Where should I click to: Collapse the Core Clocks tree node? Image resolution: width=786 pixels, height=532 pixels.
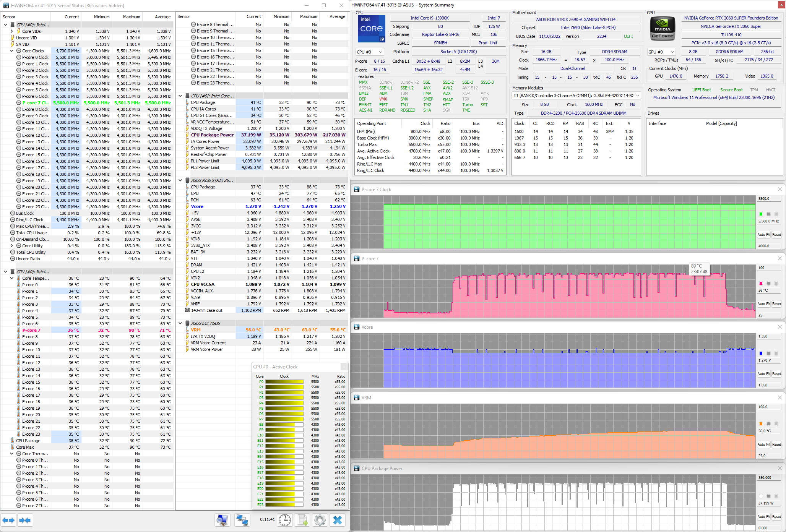coord(12,51)
